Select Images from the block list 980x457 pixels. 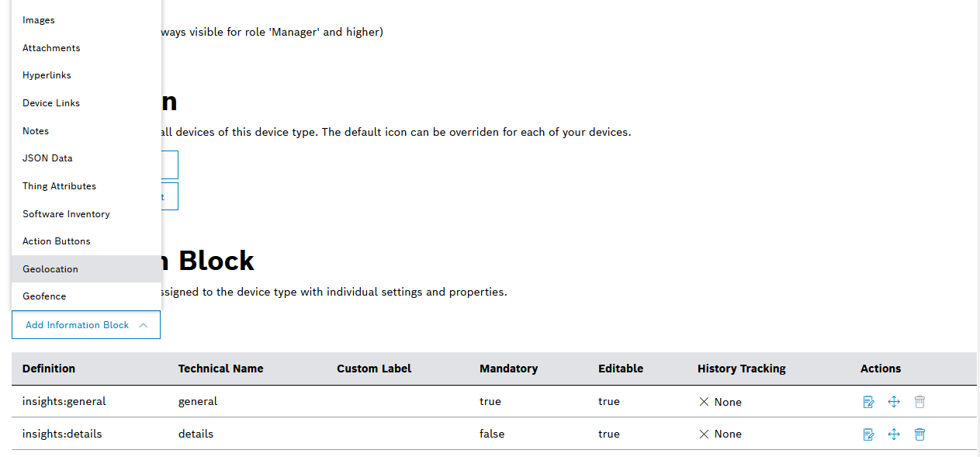(x=39, y=20)
